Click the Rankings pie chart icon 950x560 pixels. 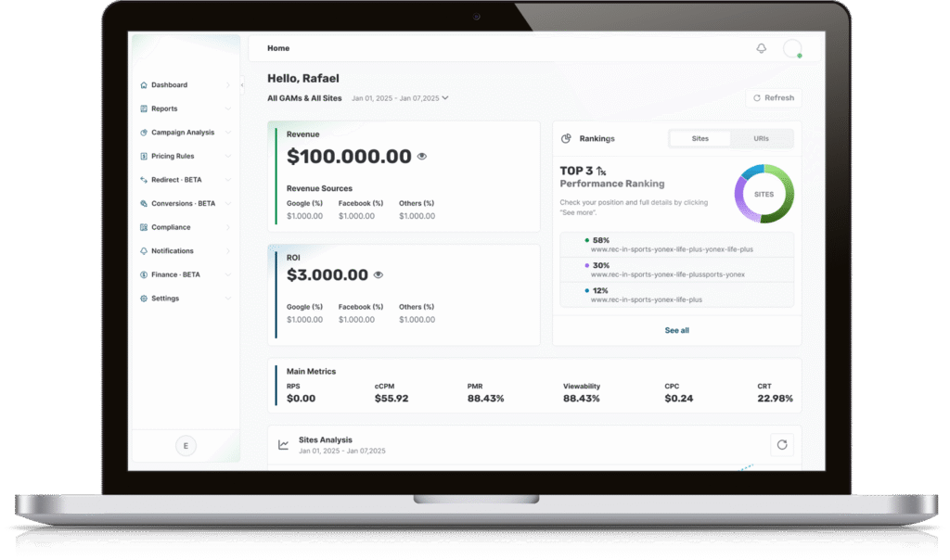(x=566, y=139)
